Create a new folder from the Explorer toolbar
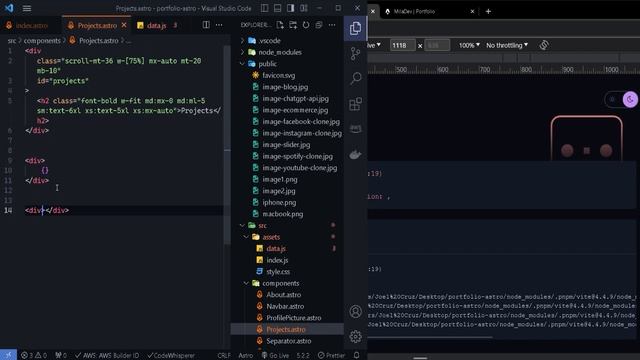This screenshot has height=360, width=640. 293,25
